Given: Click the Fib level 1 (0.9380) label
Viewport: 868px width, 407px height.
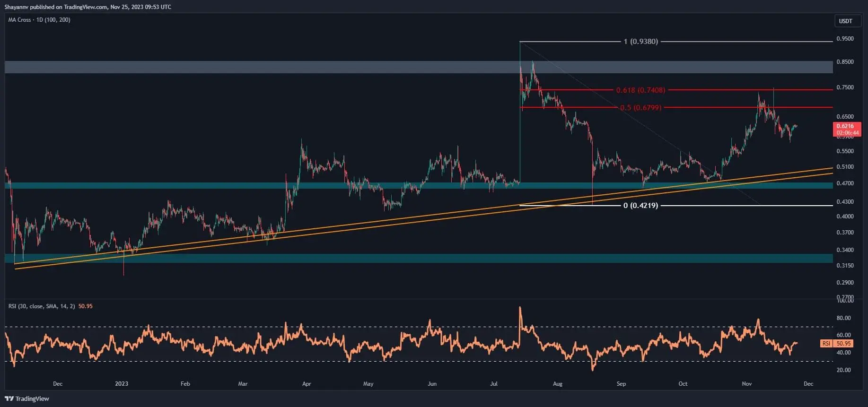Looking at the screenshot, I should 640,42.
